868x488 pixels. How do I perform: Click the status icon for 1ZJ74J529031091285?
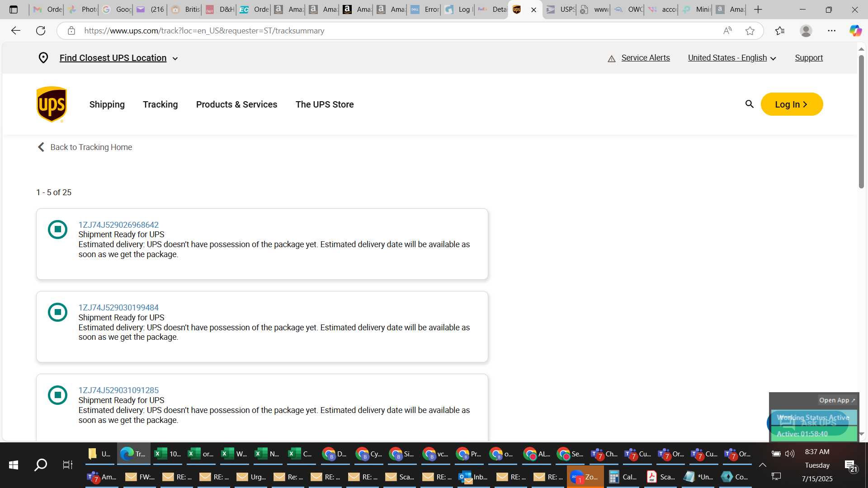(57, 395)
